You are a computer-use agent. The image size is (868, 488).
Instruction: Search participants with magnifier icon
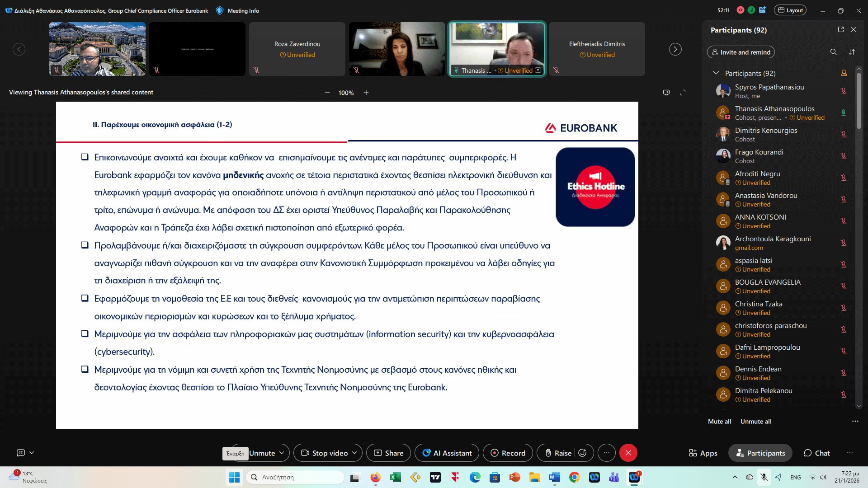pyautogui.click(x=833, y=52)
